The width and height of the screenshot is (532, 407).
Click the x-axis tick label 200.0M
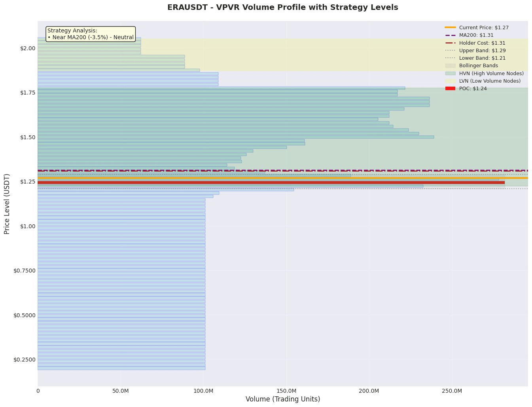[369, 391]
